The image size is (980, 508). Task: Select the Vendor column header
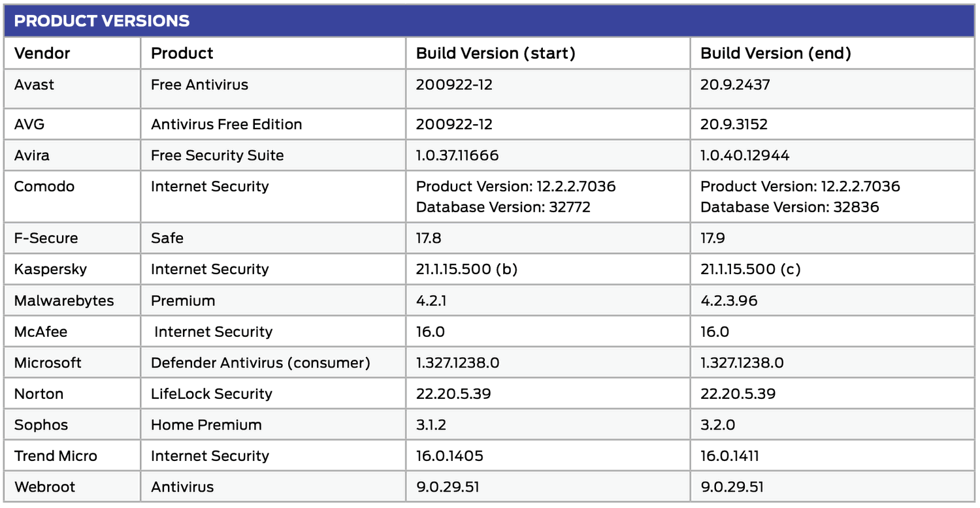pyautogui.click(x=42, y=54)
